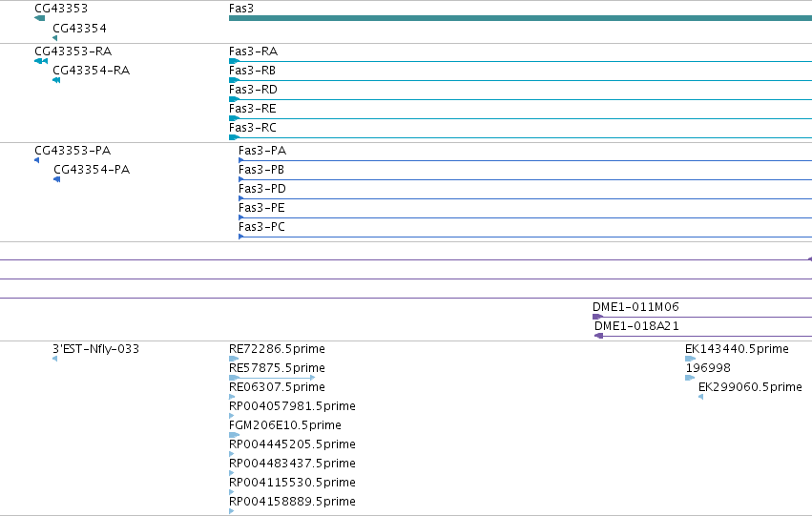
Task: Select EST RE72286.5prime label
Action: click(x=277, y=349)
